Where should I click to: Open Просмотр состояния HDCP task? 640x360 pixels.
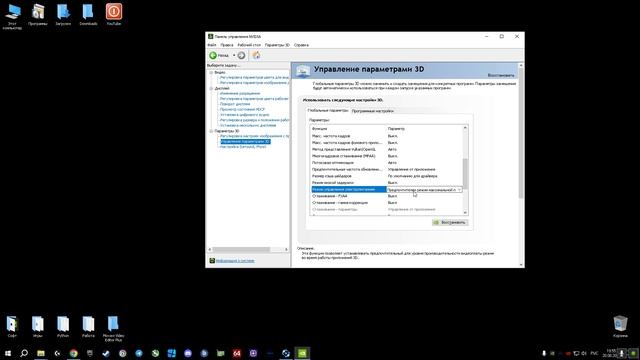click(x=242, y=109)
